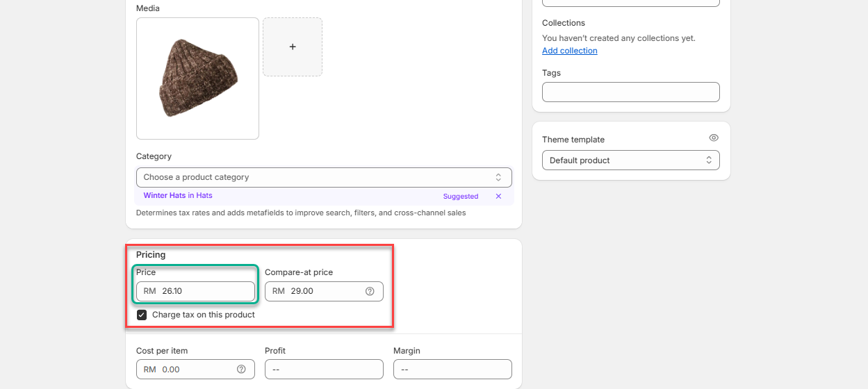
Task: Click the Suggested label badge
Action: coord(461,197)
